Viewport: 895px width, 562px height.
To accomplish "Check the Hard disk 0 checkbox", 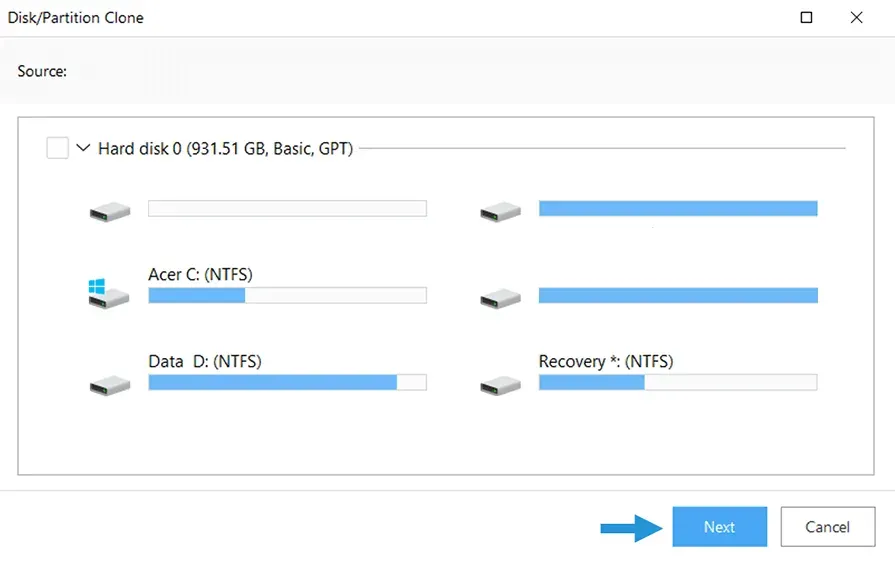I will (58, 149).
